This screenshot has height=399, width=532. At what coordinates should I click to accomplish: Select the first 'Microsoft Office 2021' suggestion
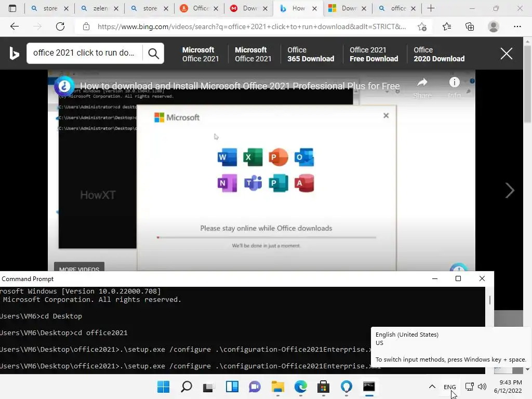coord(201,54)
